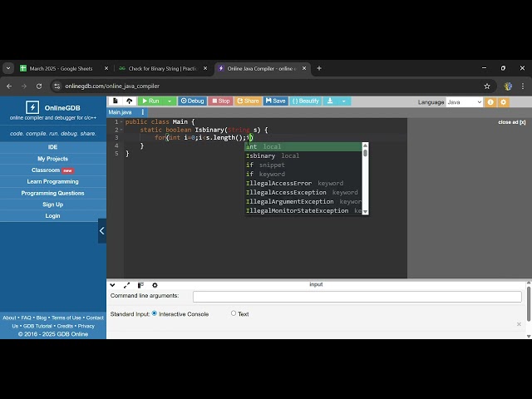Select the 'if snippet' autocomplete suggestion
The width and height of the screenshot is (532, 399).
click(303, 165)
